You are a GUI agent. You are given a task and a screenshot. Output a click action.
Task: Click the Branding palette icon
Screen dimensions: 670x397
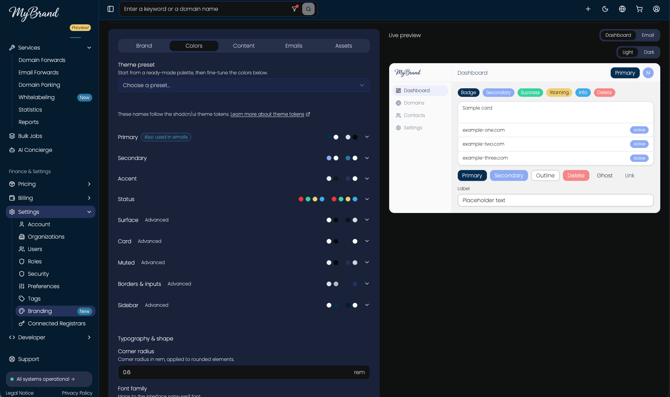point(22,311)
